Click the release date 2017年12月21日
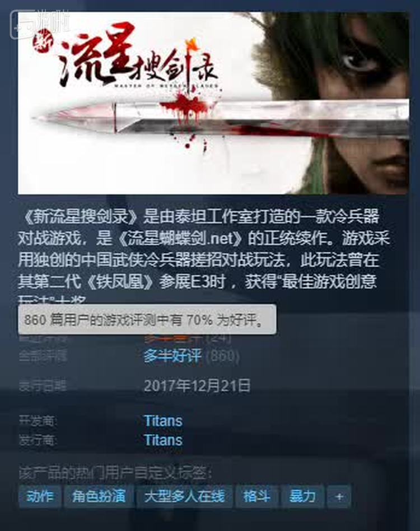Image resolution: width=420 pixels, height=531 pixels. coord(197,386)
